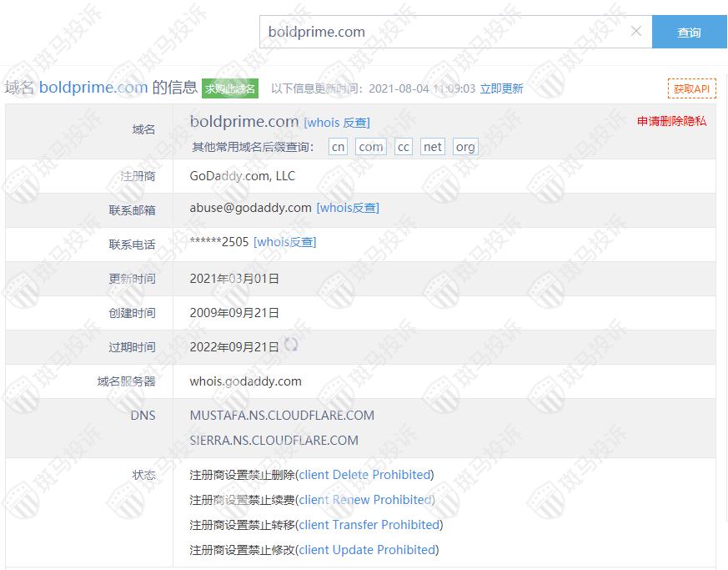Image resolution: width=728 pixels, height=570 pixels.
Task: Select the cn domain suffix
Action: [338, 147]
